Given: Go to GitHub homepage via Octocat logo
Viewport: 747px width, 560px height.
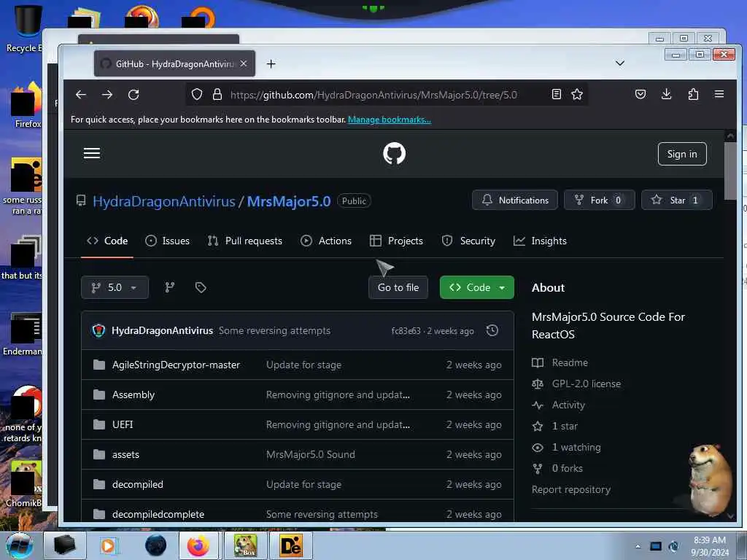Looking at the screenshot, I should click(394, 153).
